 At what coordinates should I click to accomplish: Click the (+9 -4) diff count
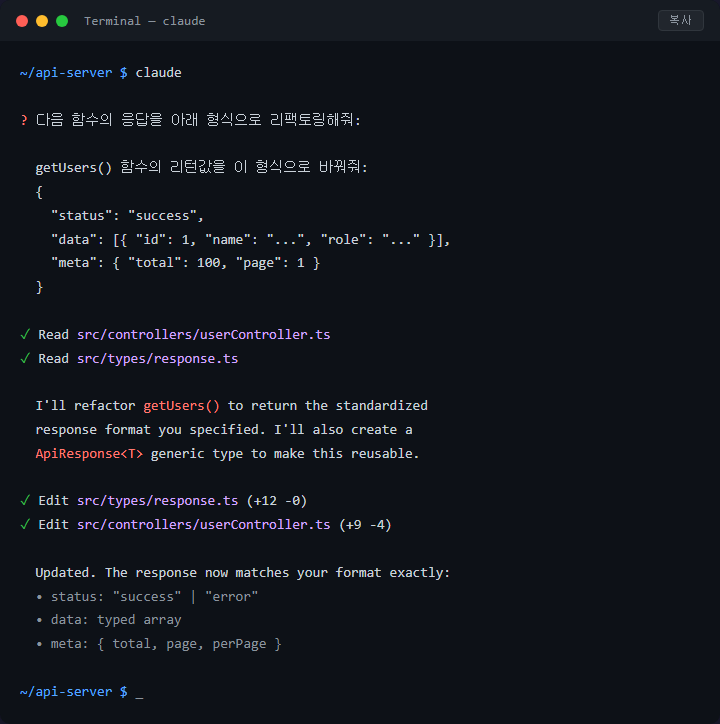click(365, 525)
